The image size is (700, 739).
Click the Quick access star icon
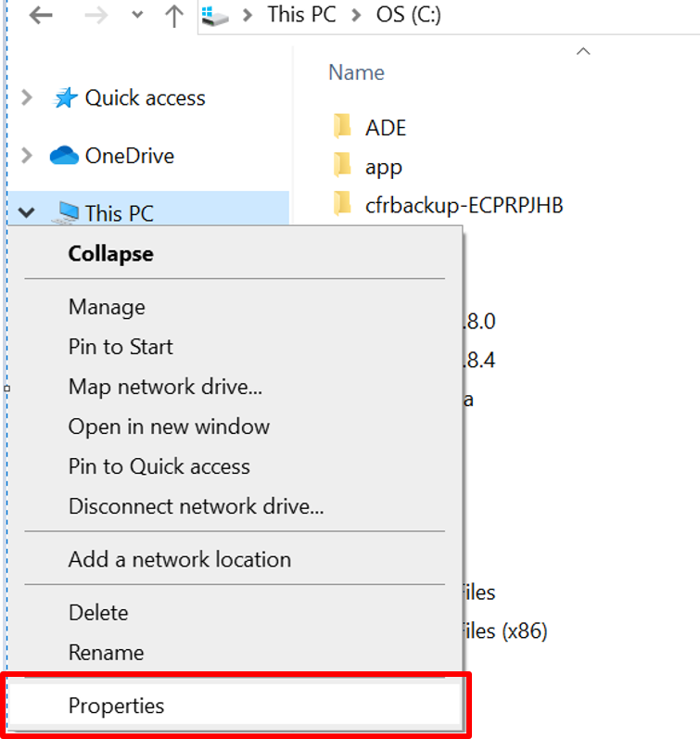click(65, 98)
